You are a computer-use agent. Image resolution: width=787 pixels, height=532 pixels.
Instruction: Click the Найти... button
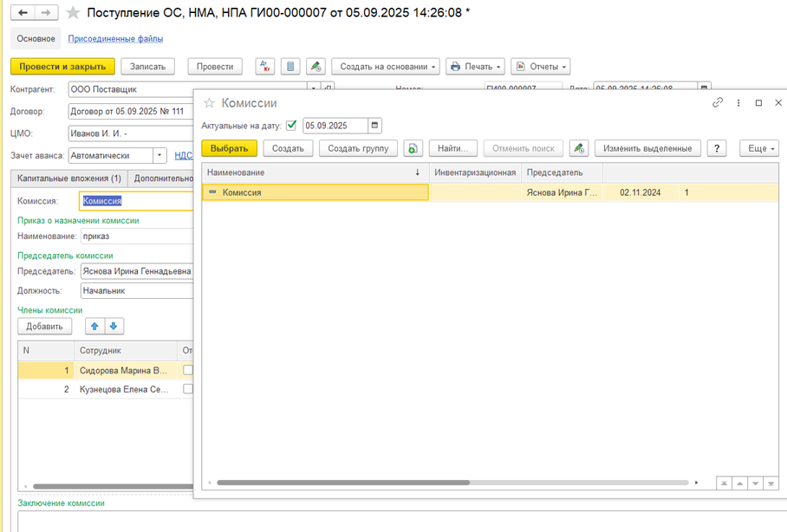(x=452, y=148)
